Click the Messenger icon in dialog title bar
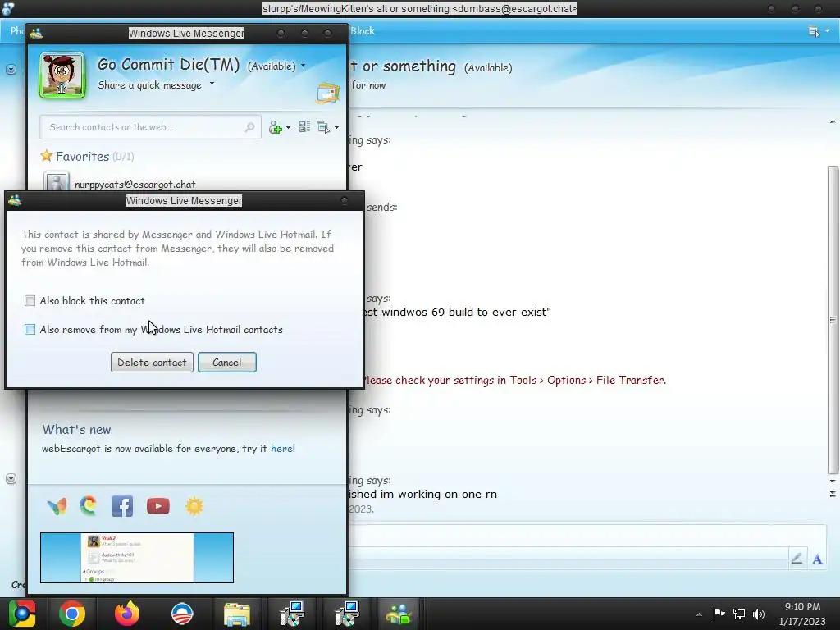The height and width of the screenshot is (630, 840). point(15,200)
